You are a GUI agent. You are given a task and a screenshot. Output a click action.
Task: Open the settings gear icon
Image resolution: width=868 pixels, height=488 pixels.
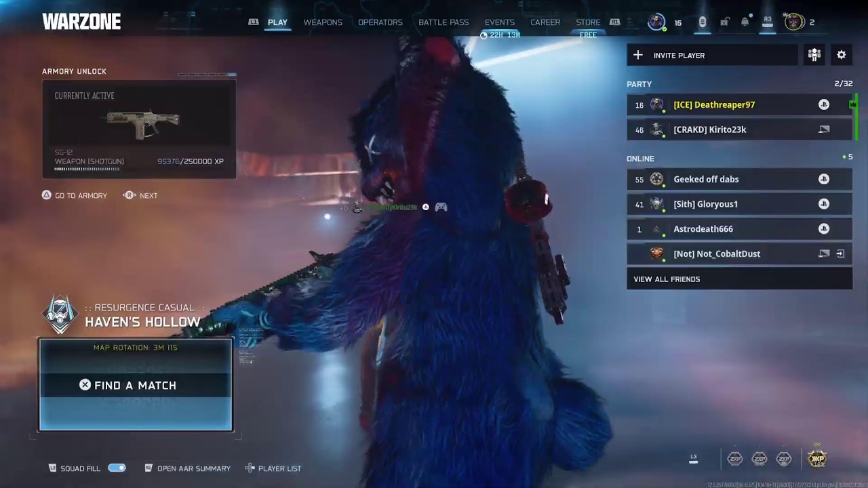[x=842, y=55]
